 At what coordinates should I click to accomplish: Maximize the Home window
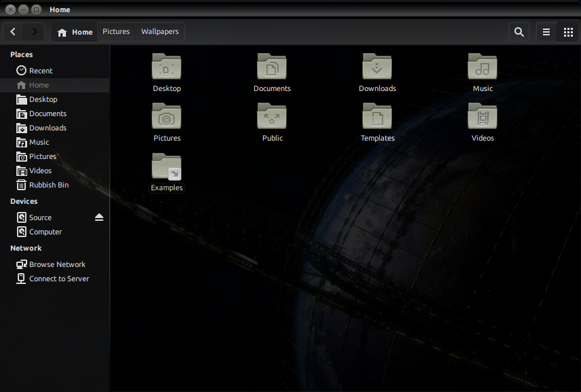click(x=36, y=10)
